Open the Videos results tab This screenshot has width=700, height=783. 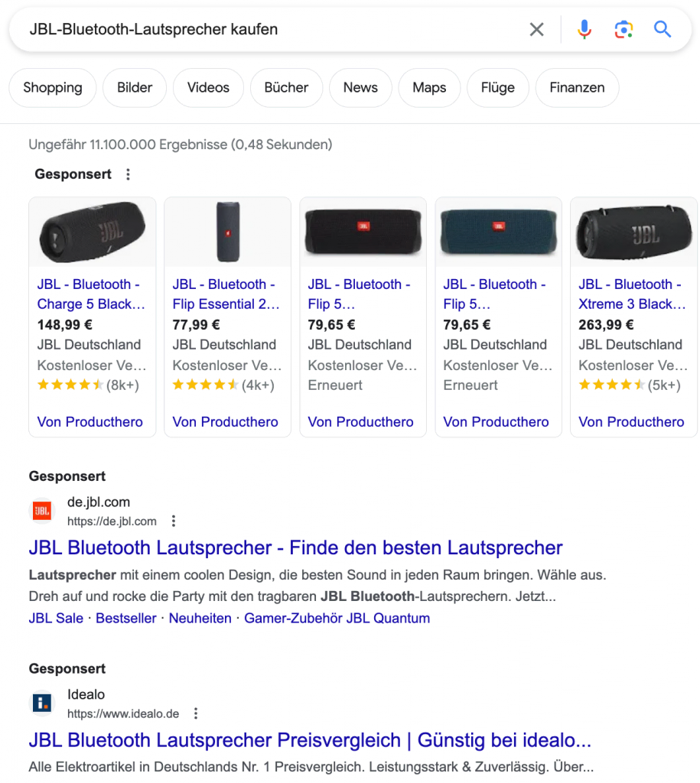(x=208, y=88)
